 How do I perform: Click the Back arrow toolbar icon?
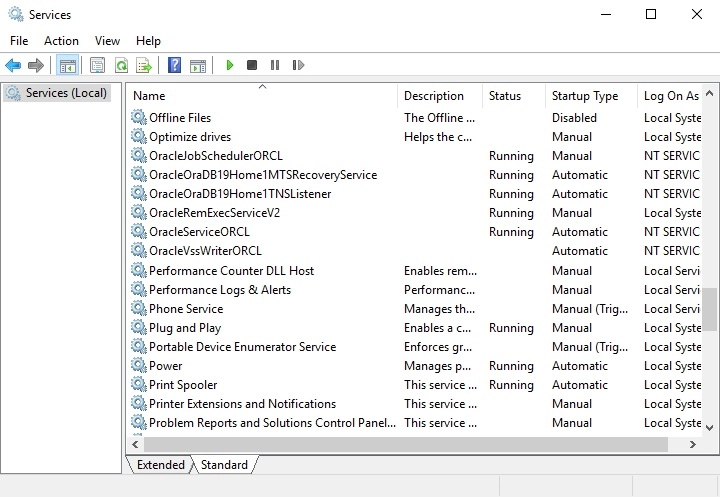coord(13,65)
